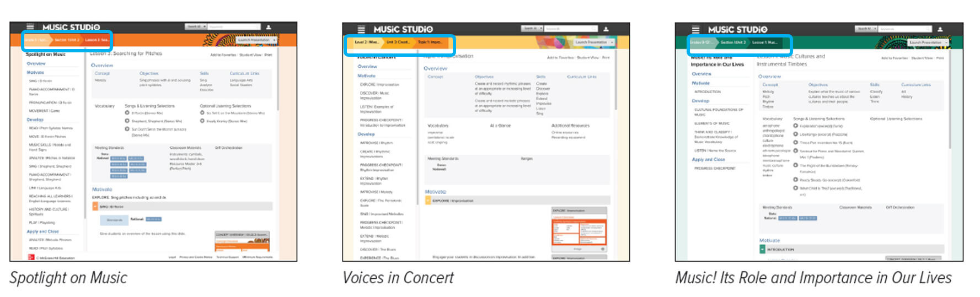This screenshot has height=297, width=980.
Task: Click Section 1 Unit 2 breadcrumb in Music! Its Role window
Action: 733,42
